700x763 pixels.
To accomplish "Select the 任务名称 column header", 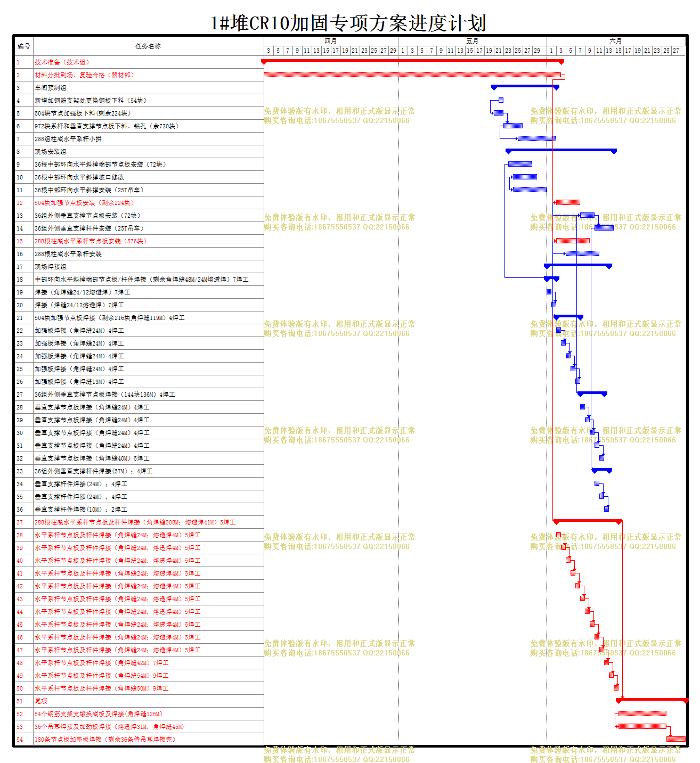I will click(x=148, y=46).
